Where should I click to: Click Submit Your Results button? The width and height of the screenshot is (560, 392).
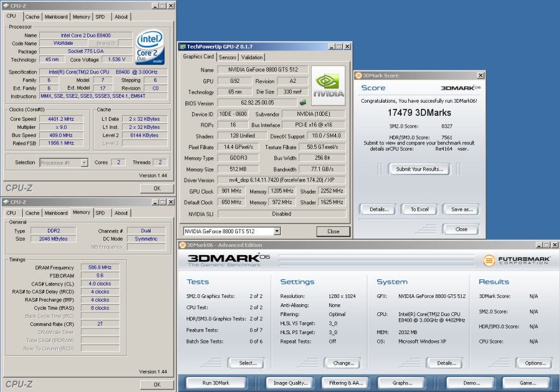pos(419,169)
